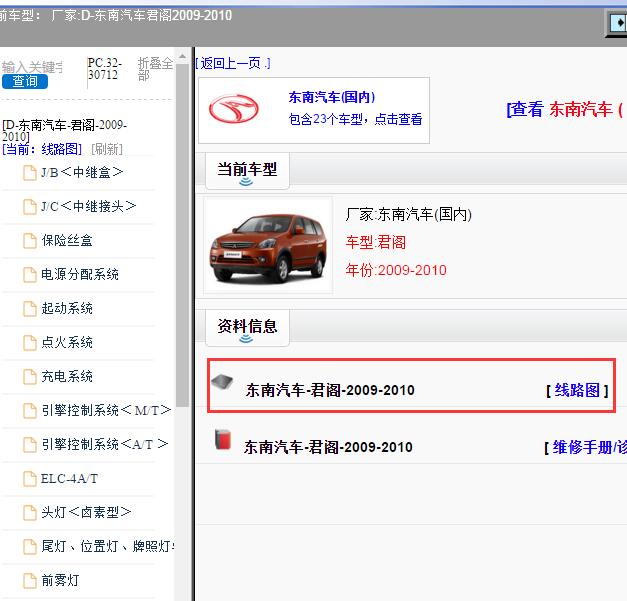Click the 车型:君阁 text
Viewport: 627px width, 601px height.
pyautogui.click(x=376, y=243)
